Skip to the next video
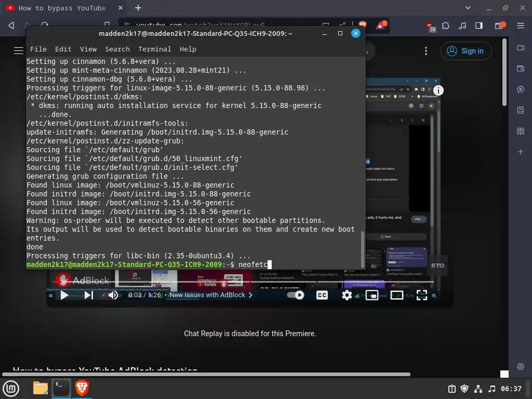The width and height of the screenshot is (532, 399). [x=88, y=295]
